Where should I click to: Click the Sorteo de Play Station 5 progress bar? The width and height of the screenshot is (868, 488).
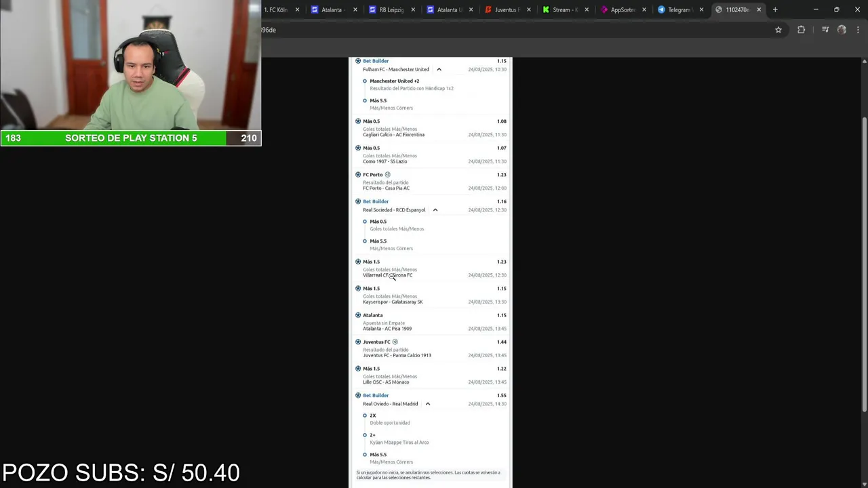click(x=130, y=138)
